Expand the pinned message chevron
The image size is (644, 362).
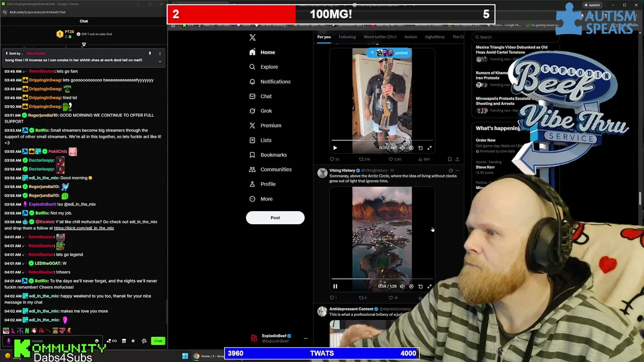pos(159,61)
